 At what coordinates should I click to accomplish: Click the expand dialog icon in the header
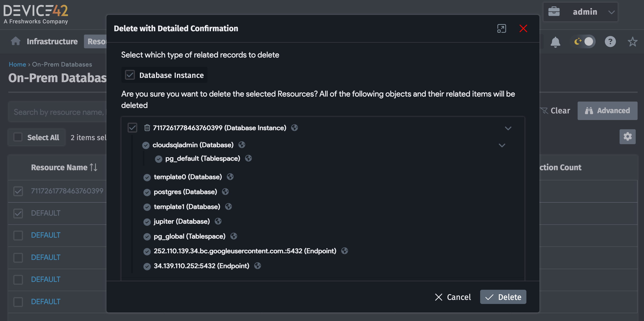point(501,28)
